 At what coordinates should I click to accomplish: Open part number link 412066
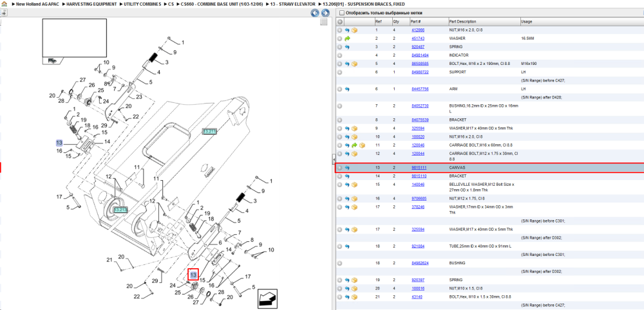click(x=418, y=30)
